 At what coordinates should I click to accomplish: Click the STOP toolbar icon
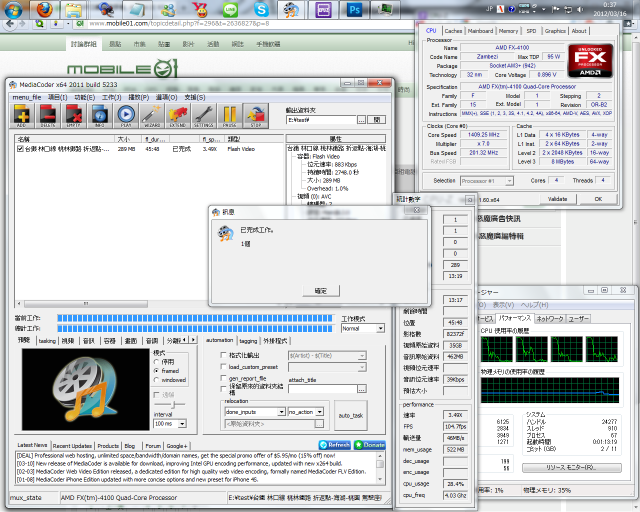point(256,116)
